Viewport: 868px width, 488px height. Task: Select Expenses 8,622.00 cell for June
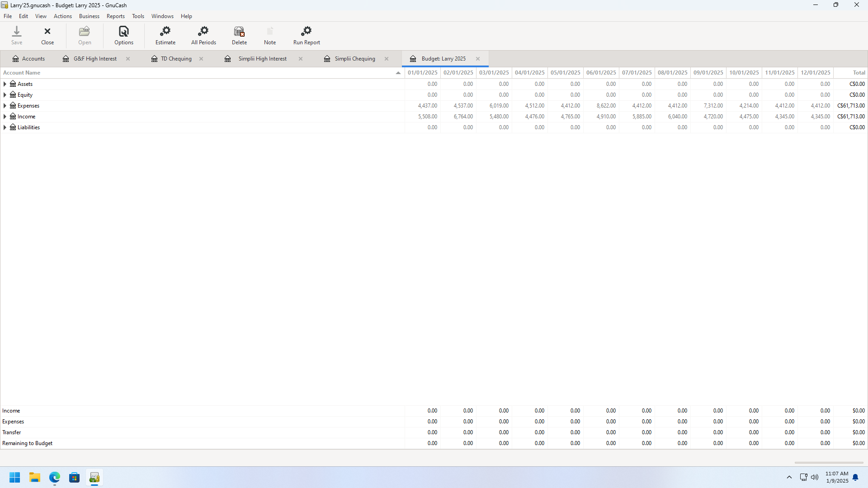pyautogui.click(x=601, y=106)
